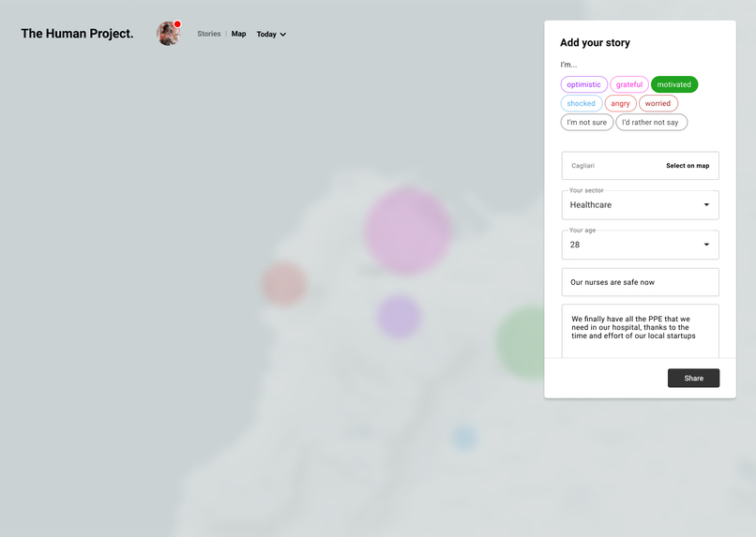Image resolution: width=756 pixels, height=537 pixels.
Task: Select the angry mood chip
Action: tap(621, 103)
